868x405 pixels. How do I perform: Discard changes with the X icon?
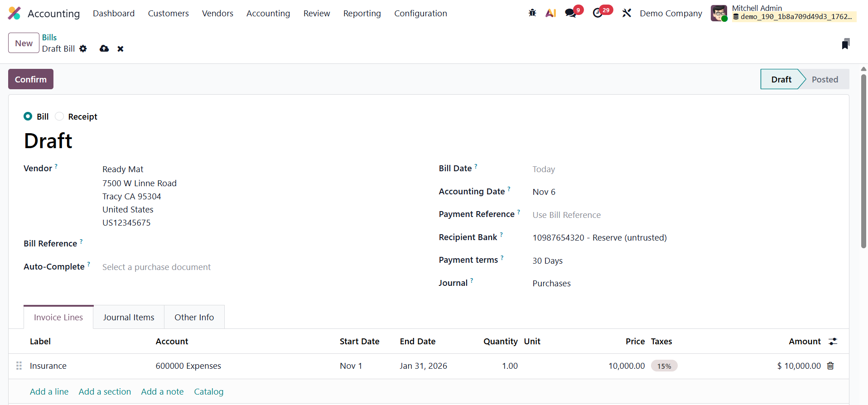pos(121,48)
